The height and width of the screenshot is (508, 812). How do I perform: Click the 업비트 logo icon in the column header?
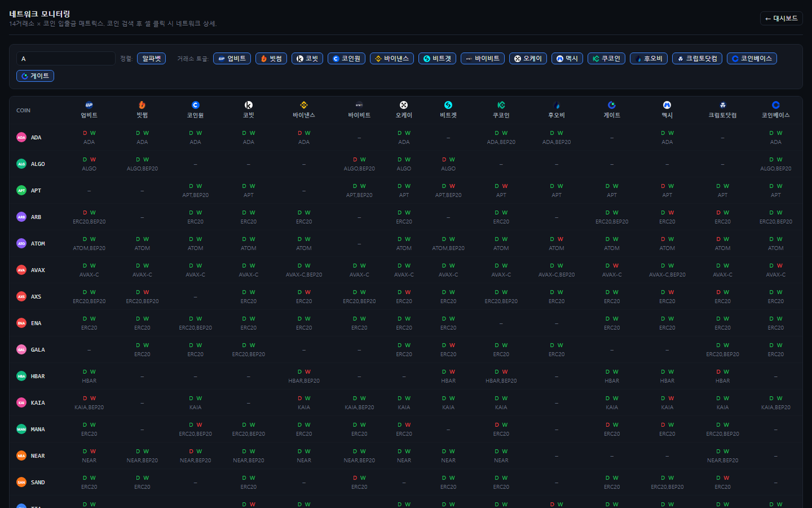click(x=89, y=105)
